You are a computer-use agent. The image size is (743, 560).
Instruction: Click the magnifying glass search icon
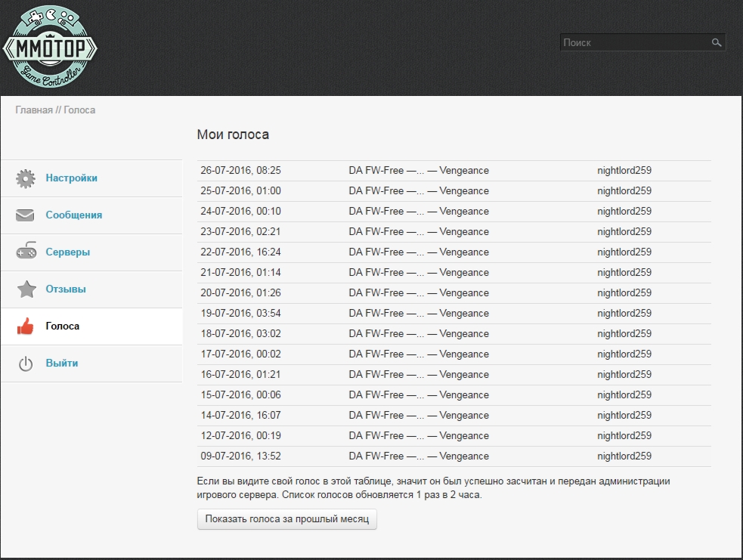(717, 43)
